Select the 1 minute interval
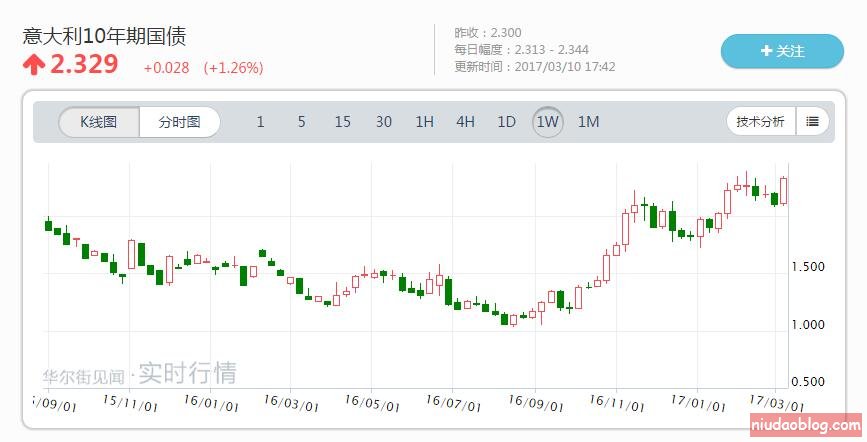 [260, 122]
